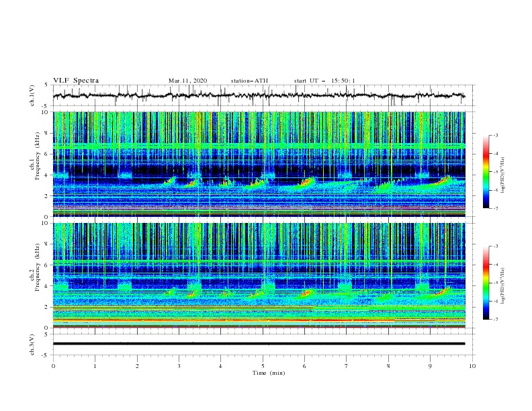Select the date text "Mar.11, 2020"
Screen dimensions: 532x411
click(x=187, y=81)
